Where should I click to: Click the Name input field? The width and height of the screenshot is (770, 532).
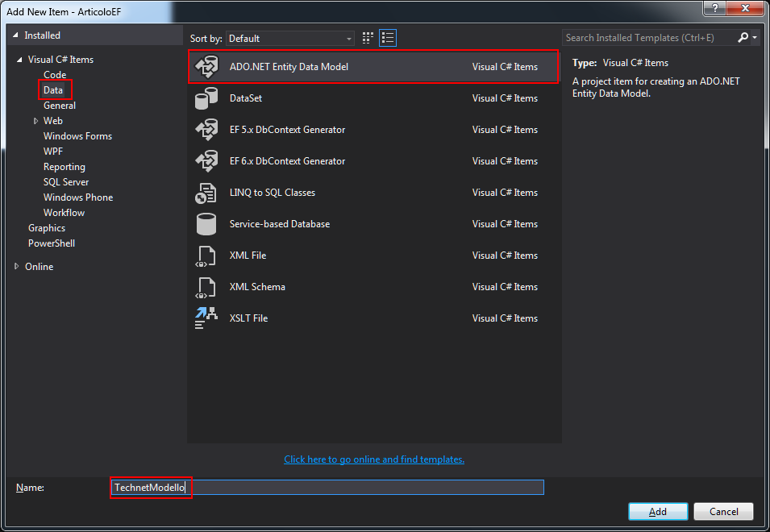pyautogui.click(x=327, y=488)
